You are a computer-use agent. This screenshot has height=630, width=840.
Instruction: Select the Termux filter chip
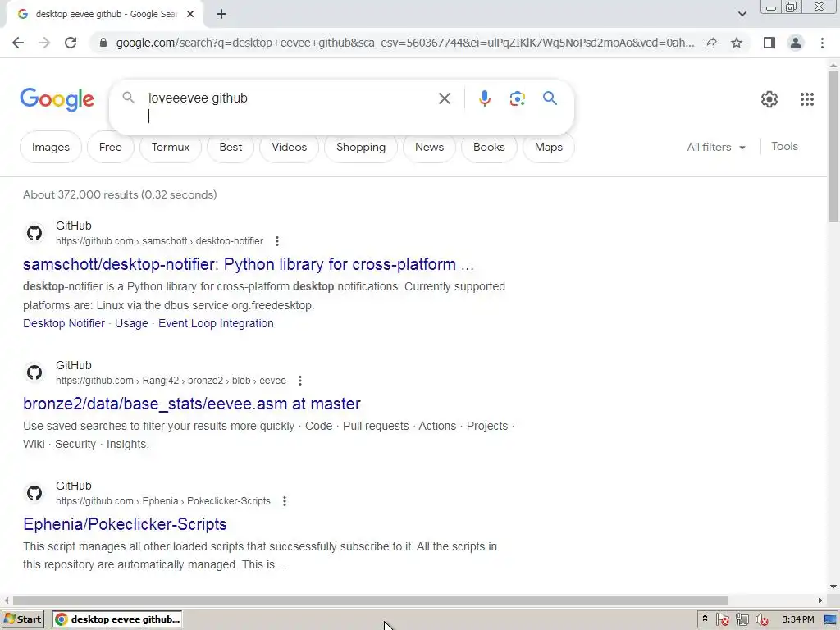(x=171, y=147)
